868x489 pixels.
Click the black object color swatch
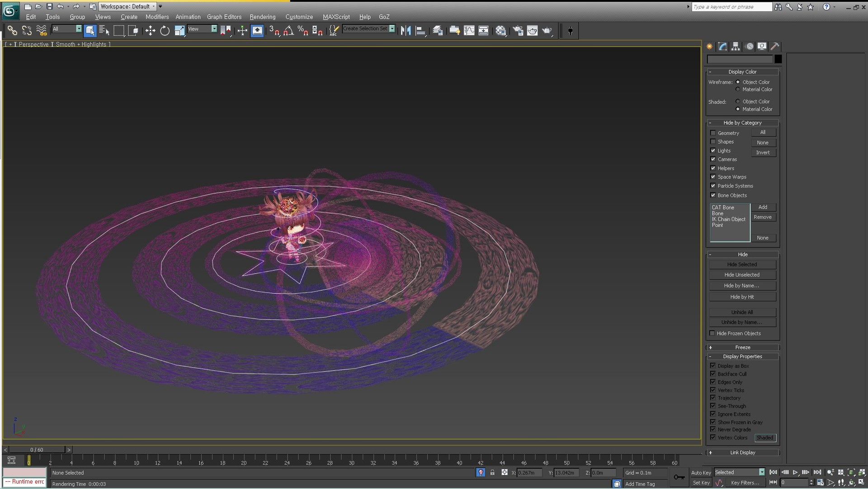778,59
